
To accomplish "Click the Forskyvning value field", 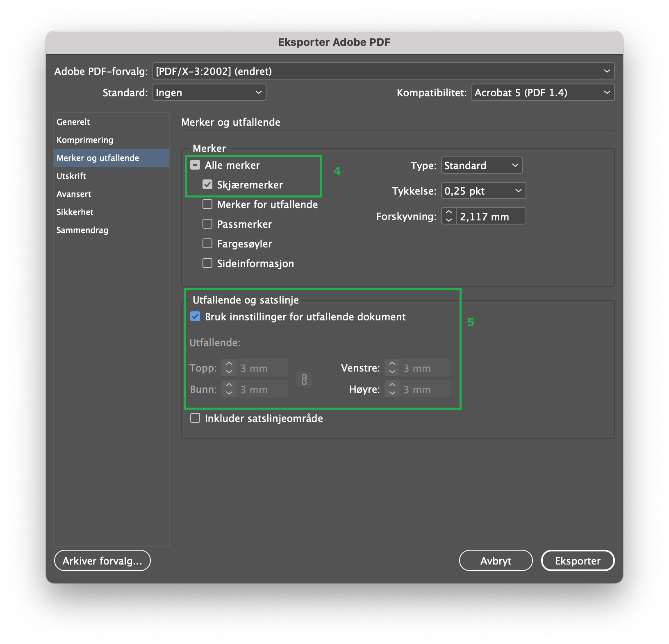I will [491, 216].
